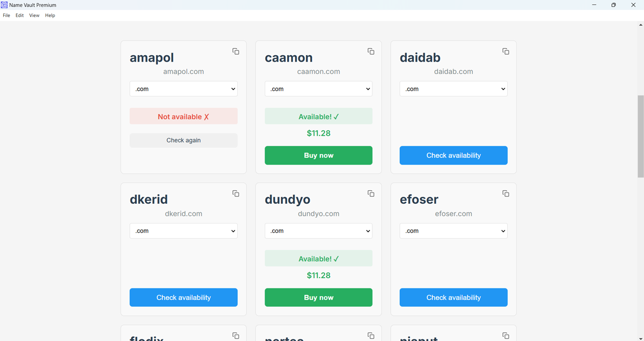Click the Available status for dundyo

(318, 258)
